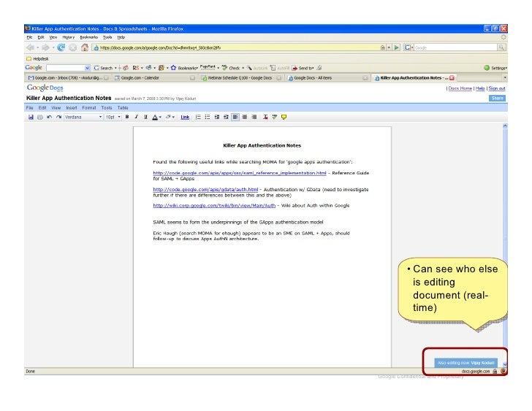
Task: Click Firefox Stop loading icon
Action: tap(72, 47)
